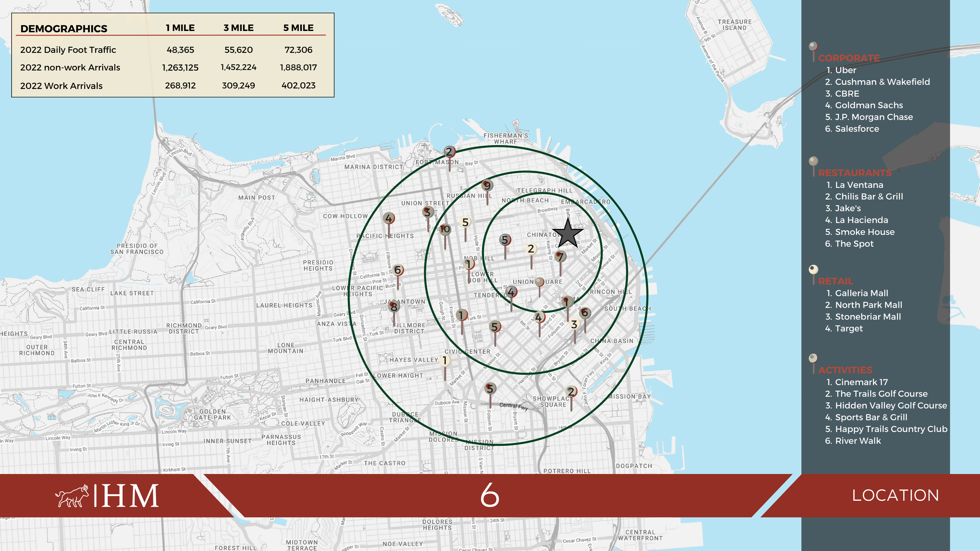Click the page number 6 in banner
The width and height of the screenshot is (980, 551).
point(490,495)
